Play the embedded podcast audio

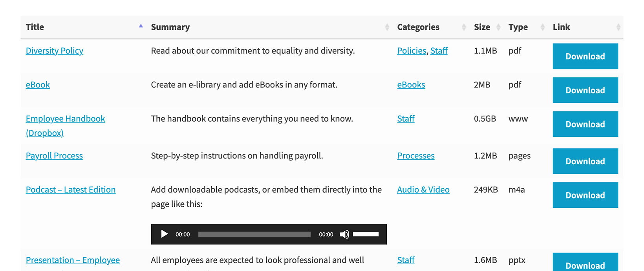point(164,234)
